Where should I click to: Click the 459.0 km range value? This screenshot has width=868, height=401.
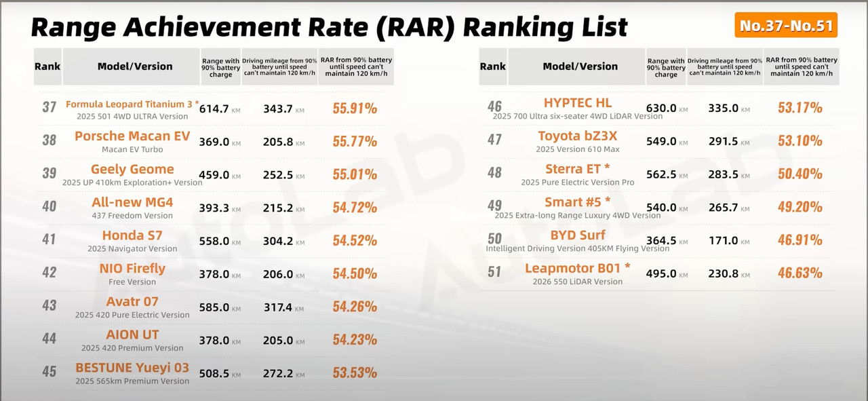[214, 175]
